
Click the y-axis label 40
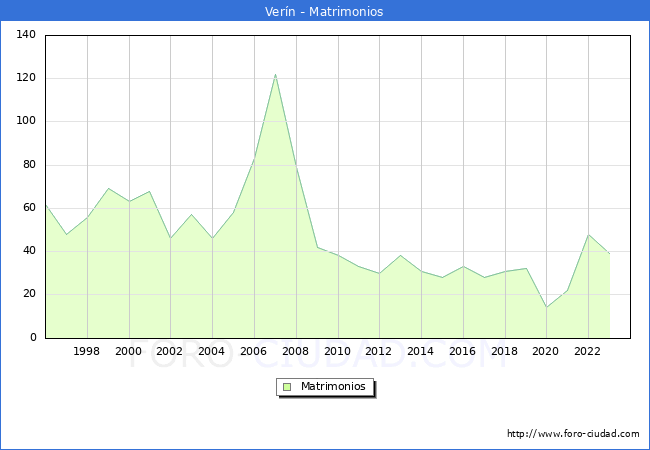point(29,250)
